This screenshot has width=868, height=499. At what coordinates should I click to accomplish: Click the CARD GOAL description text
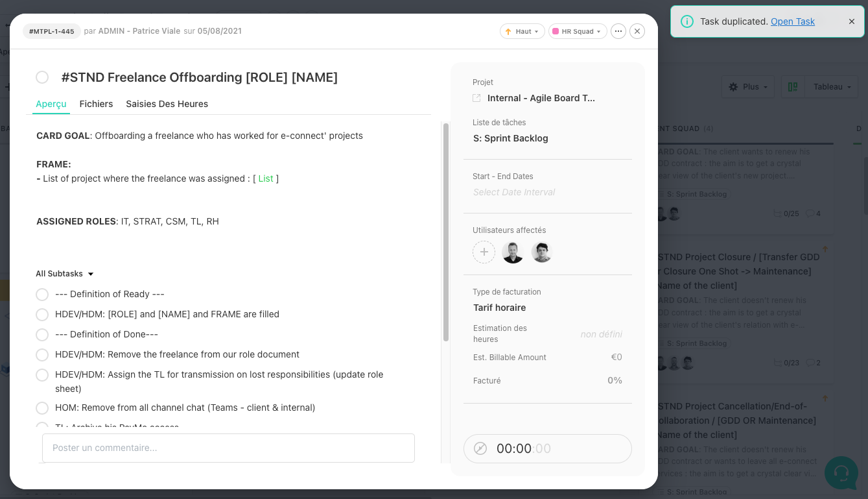[x=200, y=136]
